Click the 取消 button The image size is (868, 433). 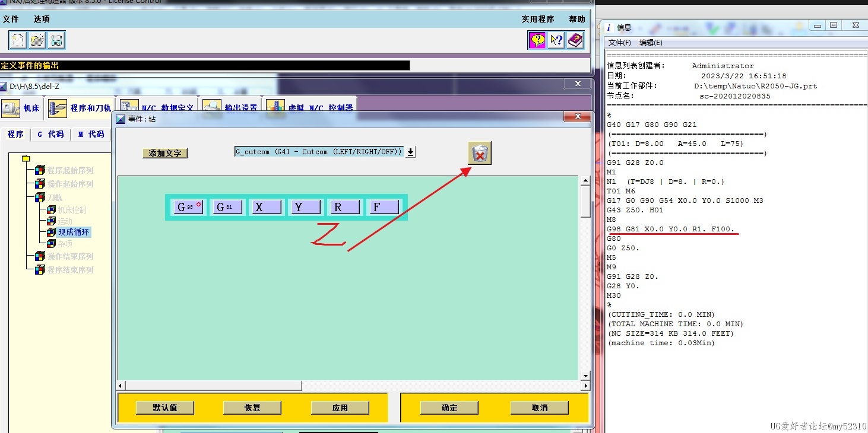click(x=540, y=407)
